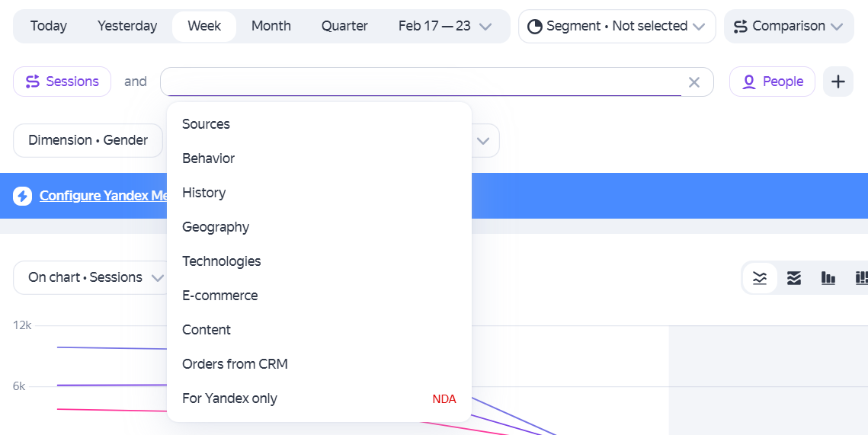Image resolution: width=868 pixels, height=435 pixels.
Task: Click the Sessions filter button
Action: click(62, 82)
